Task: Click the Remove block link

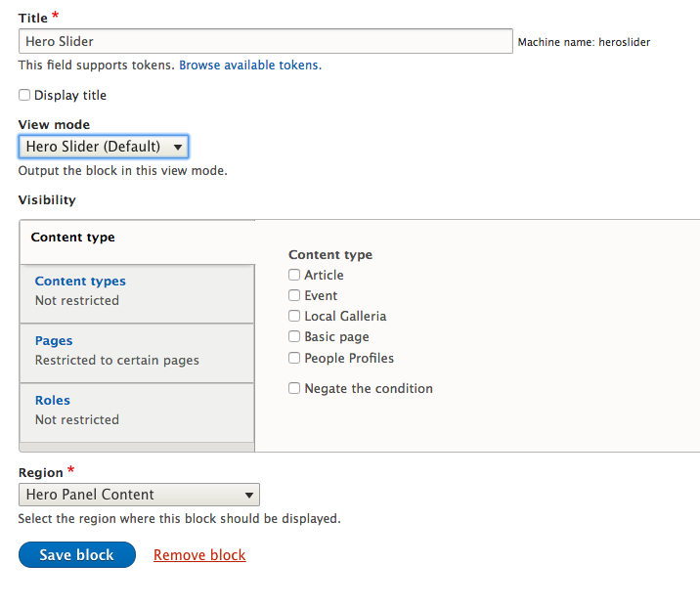Action: (199, 555)
